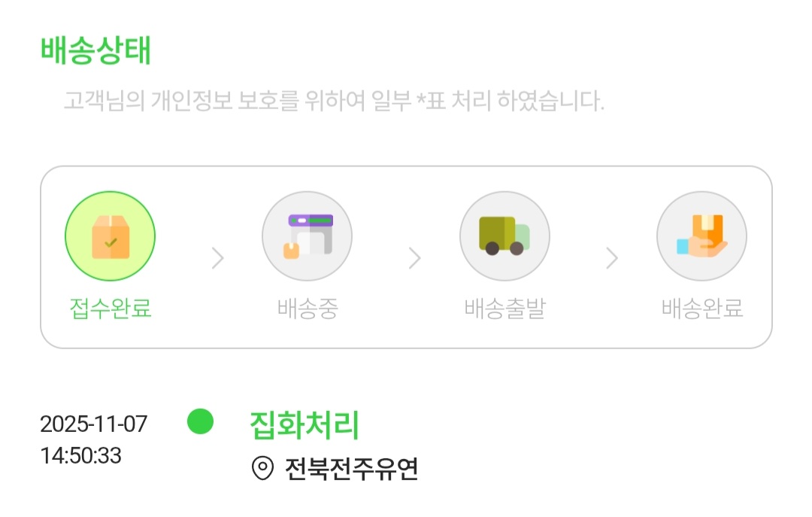Click the 14:50:33 time text

(x=80, y=455)
